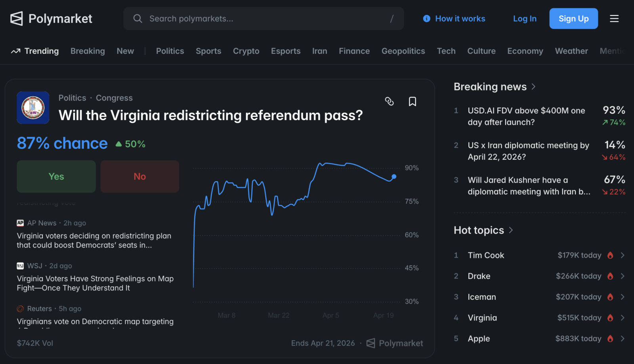
Task: Click the flame icon beside Drake
Action: pyautogui.click(x=610, y=276)
